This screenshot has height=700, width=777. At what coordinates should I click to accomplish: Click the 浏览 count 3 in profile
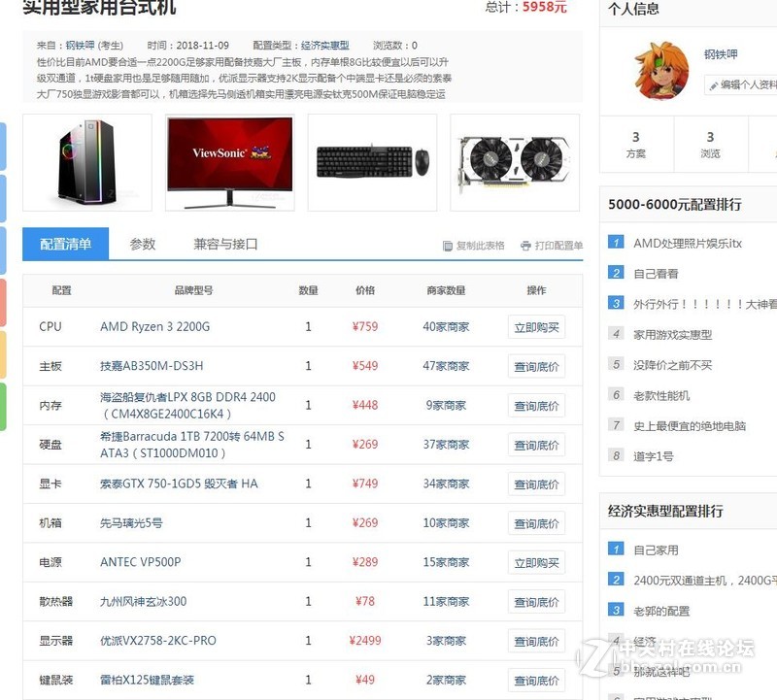coord(710,137)
